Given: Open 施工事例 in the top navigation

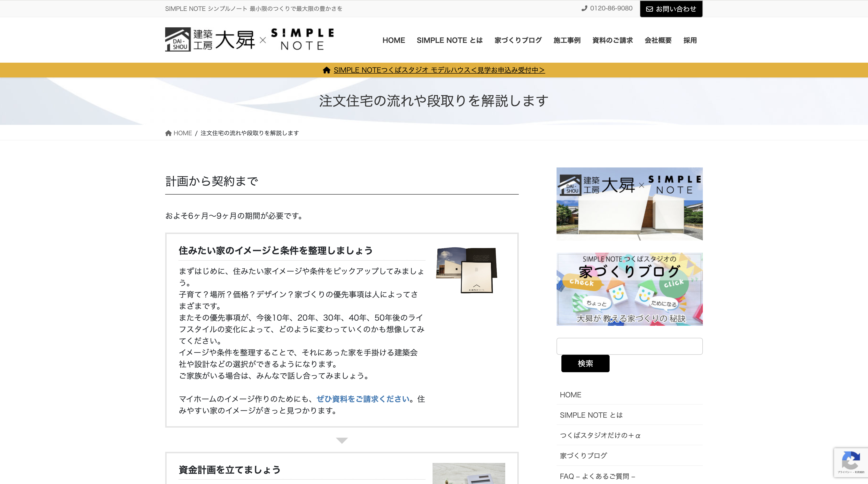Looking at the screenshot, I should coord(567,40).
